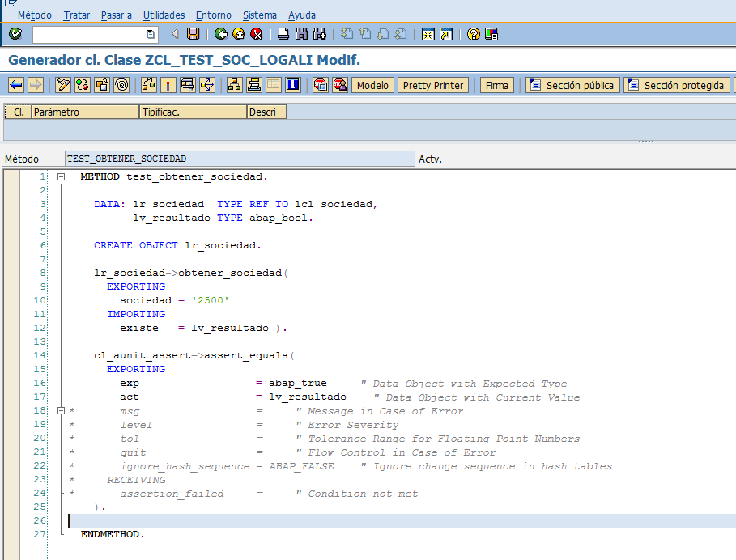The height and width of the screenshot is (560, 736).
Task: Click the blue Information icon
Action: coord(293,85)
